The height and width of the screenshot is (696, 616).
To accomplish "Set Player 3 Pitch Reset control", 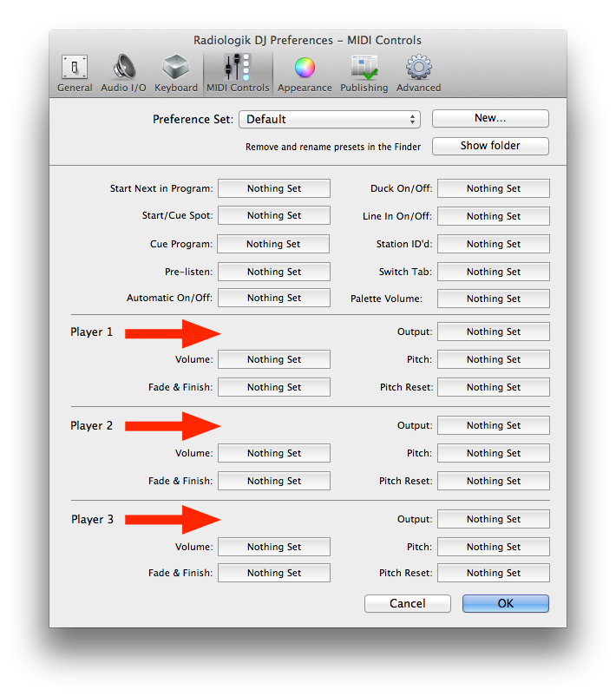I will click(494, 573).
